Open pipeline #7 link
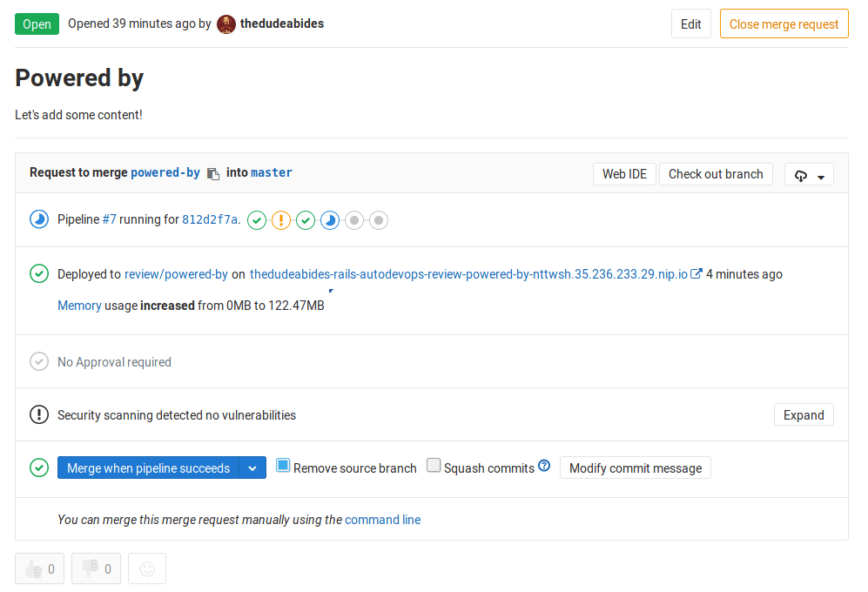Screen dimensions: 868x592 click(x=109, y=219)
